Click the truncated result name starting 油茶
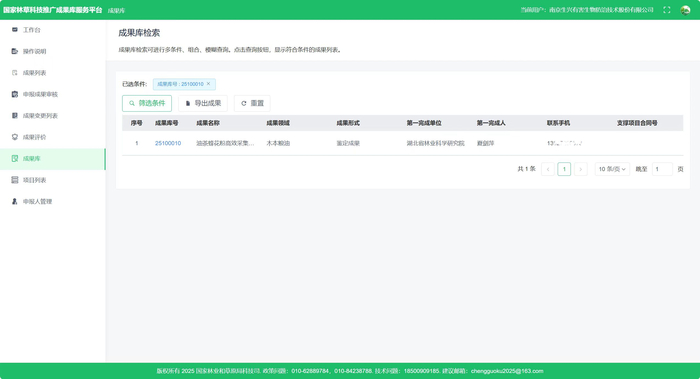 pos(225,143)
